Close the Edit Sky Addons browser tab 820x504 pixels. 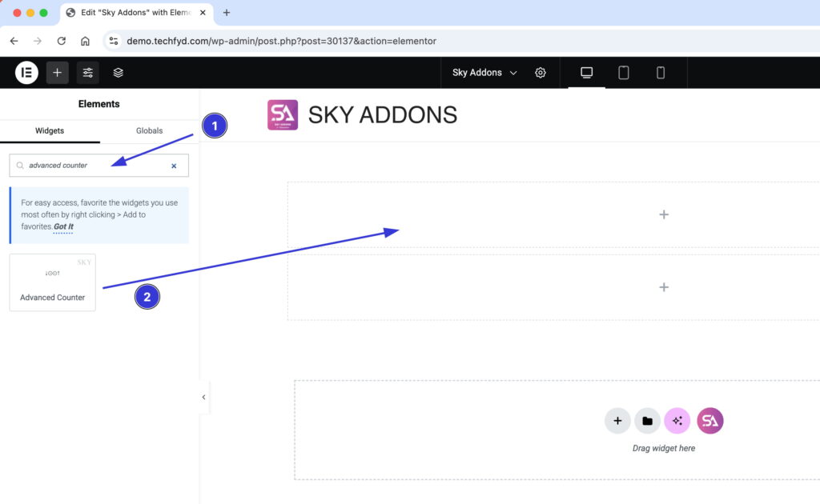(203, 13)
